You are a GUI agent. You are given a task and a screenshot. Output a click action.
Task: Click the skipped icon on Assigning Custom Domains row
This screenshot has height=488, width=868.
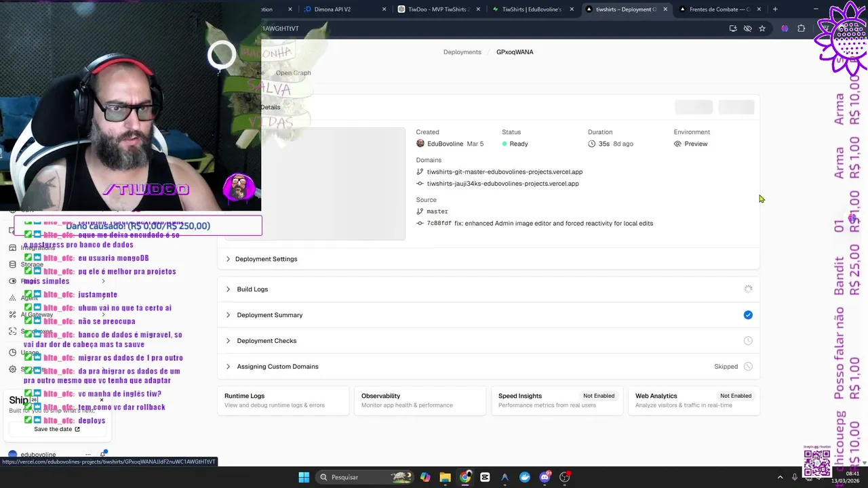(748, 367)
